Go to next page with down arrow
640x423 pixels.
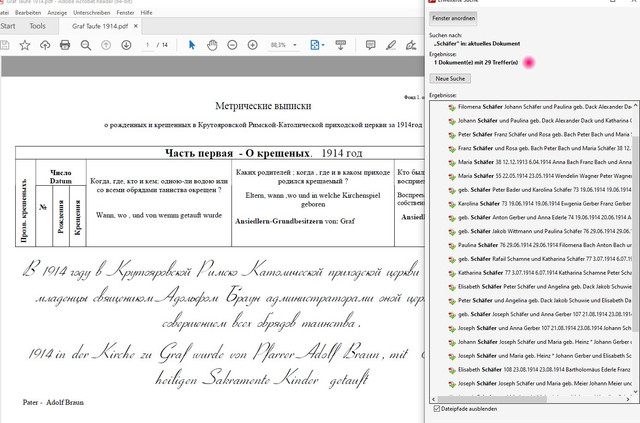tap(126, 45)
